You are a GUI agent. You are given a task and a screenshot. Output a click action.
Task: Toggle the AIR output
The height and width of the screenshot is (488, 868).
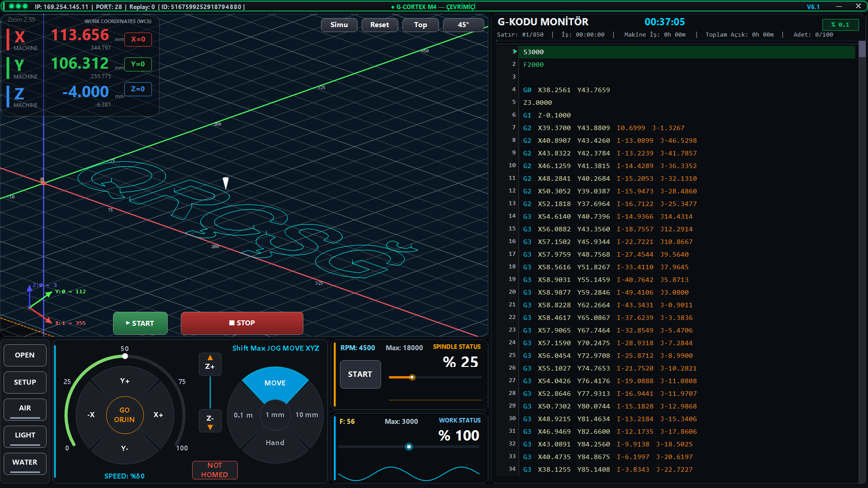25,409
